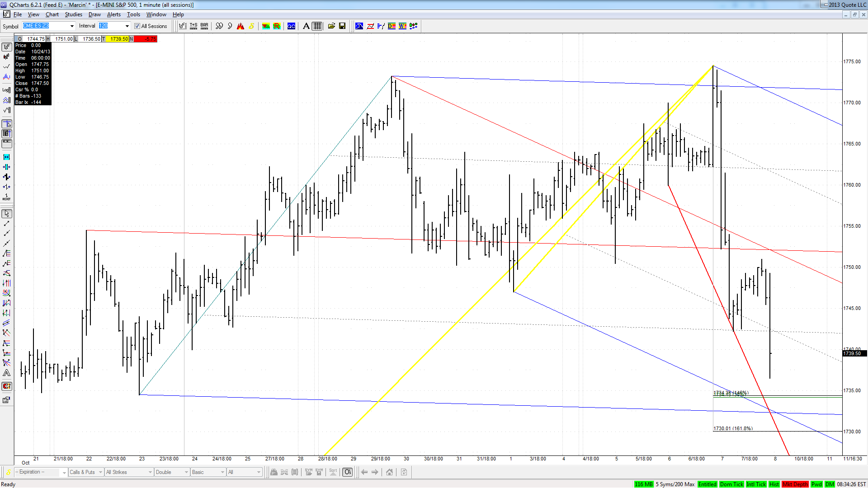Viewport: 868px width, 488px height.
Task: Toggle the data window panel icon in sidebar
Action: pyautogui.click(x=7, y=134)
